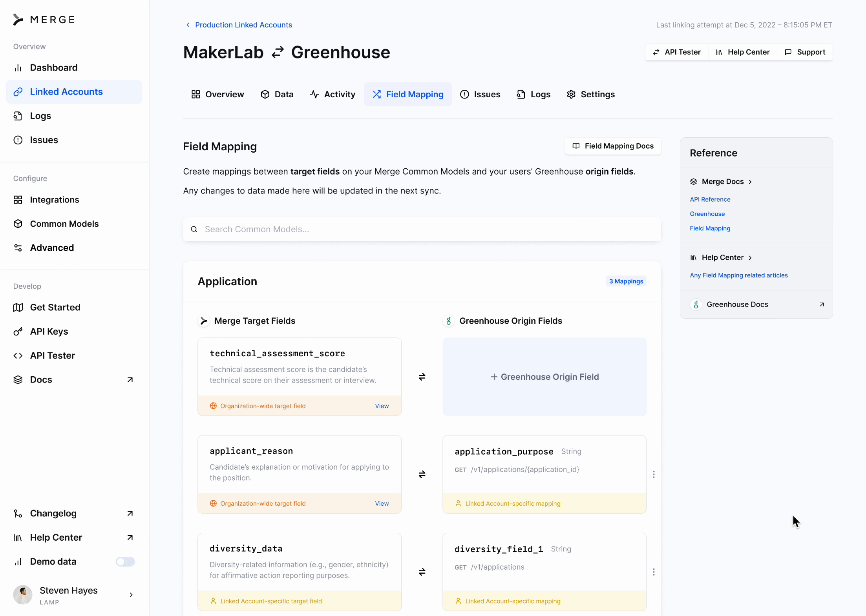Add a Greenhouse Origin Field

pyautogui.click(x=544, y=377)
